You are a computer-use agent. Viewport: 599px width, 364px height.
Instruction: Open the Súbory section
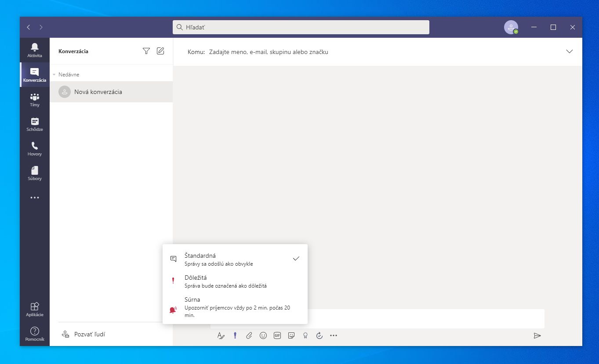click(x=35, y=173)
